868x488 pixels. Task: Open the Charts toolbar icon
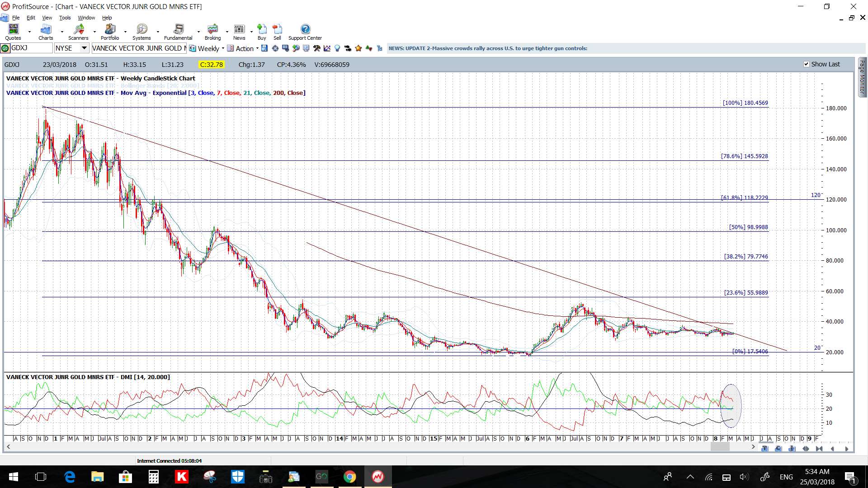pos(46,32)
